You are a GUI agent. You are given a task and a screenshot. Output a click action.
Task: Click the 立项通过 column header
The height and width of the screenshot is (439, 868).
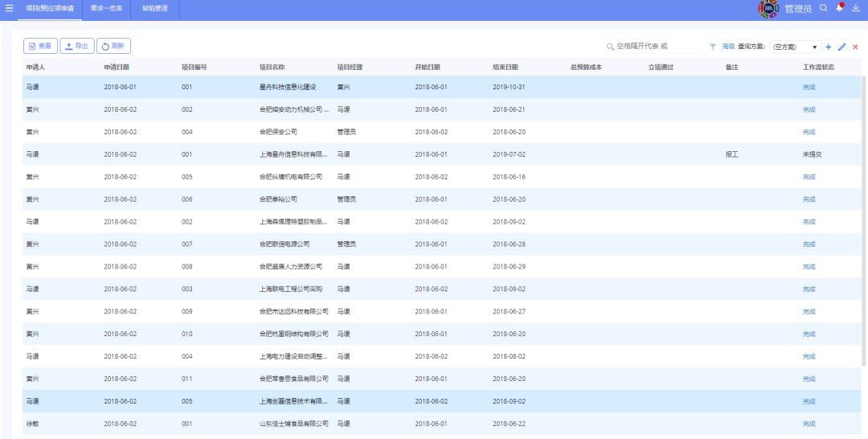661,67
